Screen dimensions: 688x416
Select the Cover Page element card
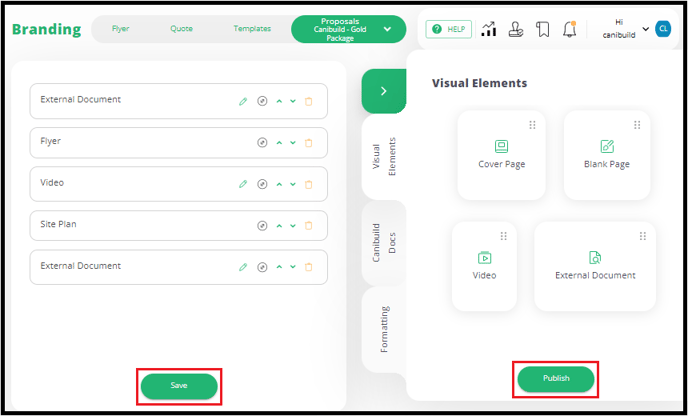(501, 155)
